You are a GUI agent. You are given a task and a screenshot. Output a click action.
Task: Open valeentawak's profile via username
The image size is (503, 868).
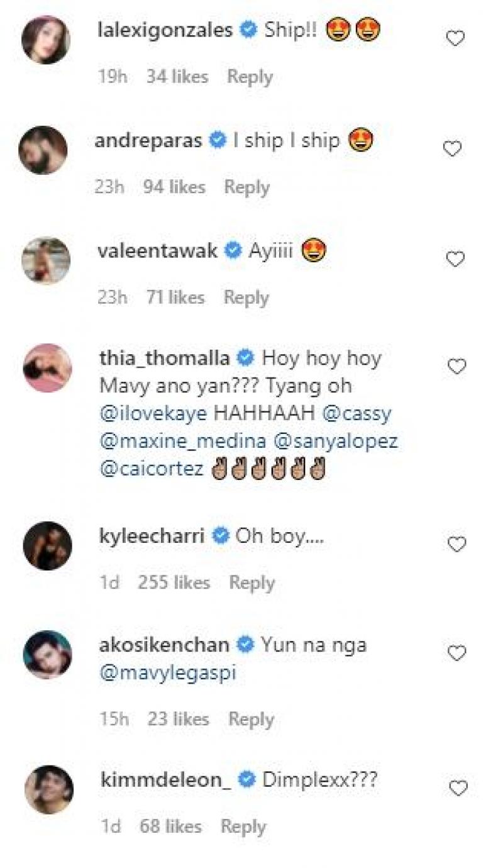158,251
